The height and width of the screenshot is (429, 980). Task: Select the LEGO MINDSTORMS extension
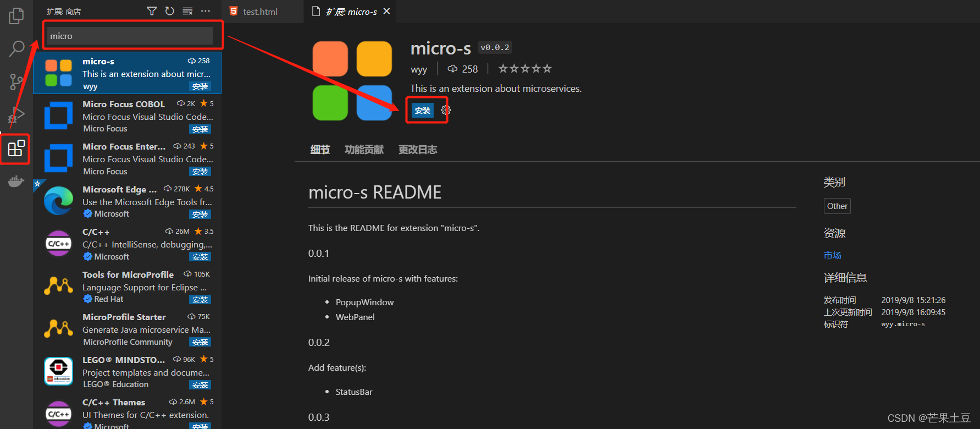pyautogui.click(x=128, y=372)
